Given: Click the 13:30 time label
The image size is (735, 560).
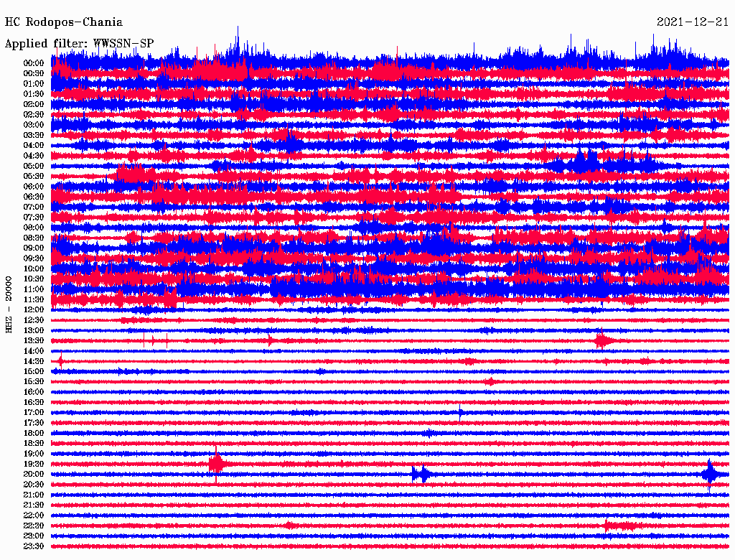Looking at the screenshot, I should click(34, 340).
